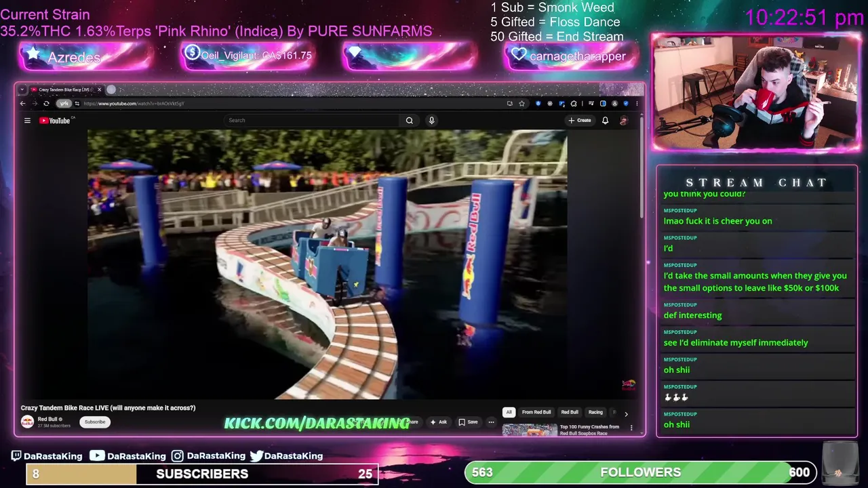Image resolution: width=868 pixels, height=488 pixels.
Task: Open options for Top 100 Funny Crashes video
Action: 631,428
